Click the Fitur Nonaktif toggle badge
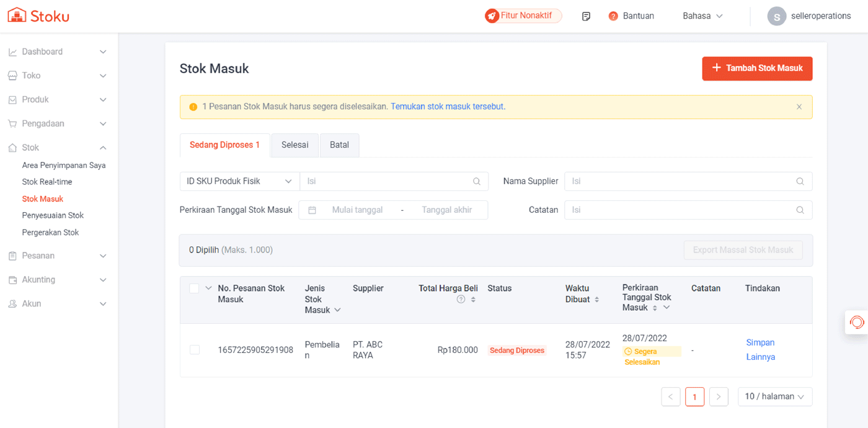Viewport: 868px width, 428px height. (x=523, y=16)
